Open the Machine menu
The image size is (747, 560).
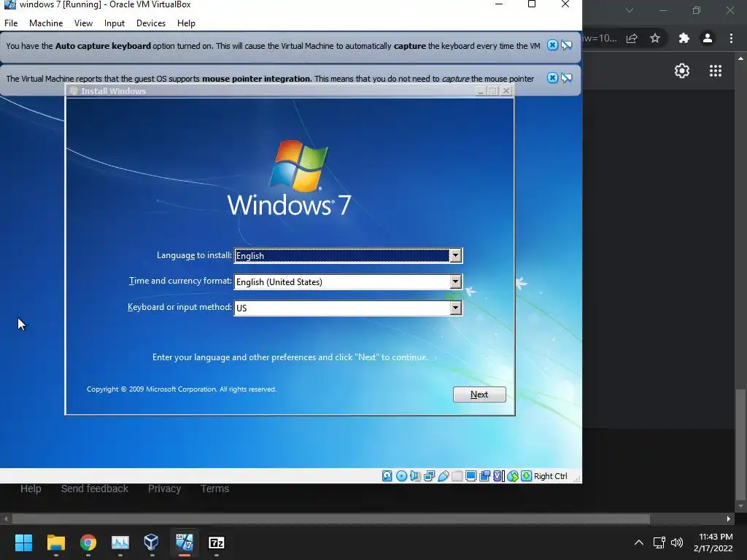(x=46, y=23)
